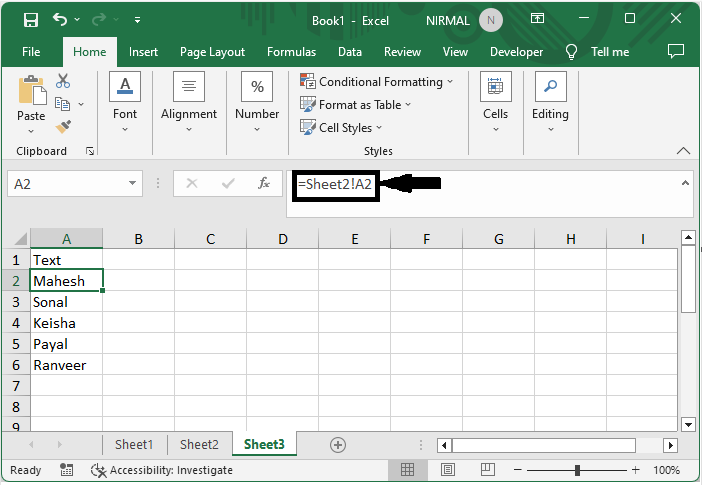This screenshot has height=485, width=702.
Task: Click the Save icon in title bar
Action: pos(31,19)
